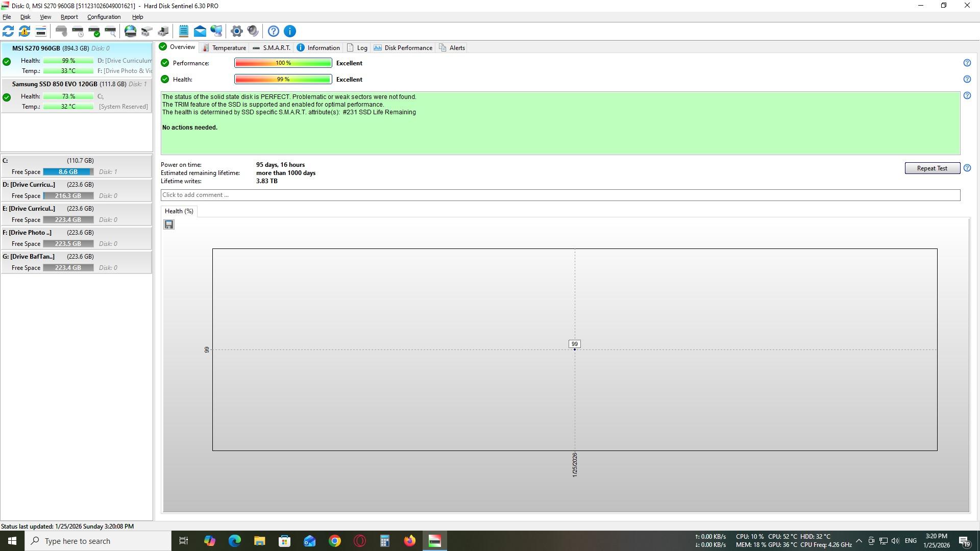The height and width of the screenshot is (551, 980).
Task: Show hidden system tray icons chevron
Action: (859, 541)
